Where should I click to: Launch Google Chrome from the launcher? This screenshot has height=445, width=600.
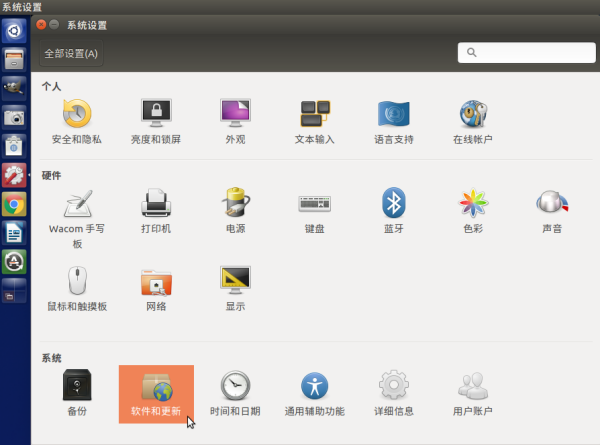point(14,204)
